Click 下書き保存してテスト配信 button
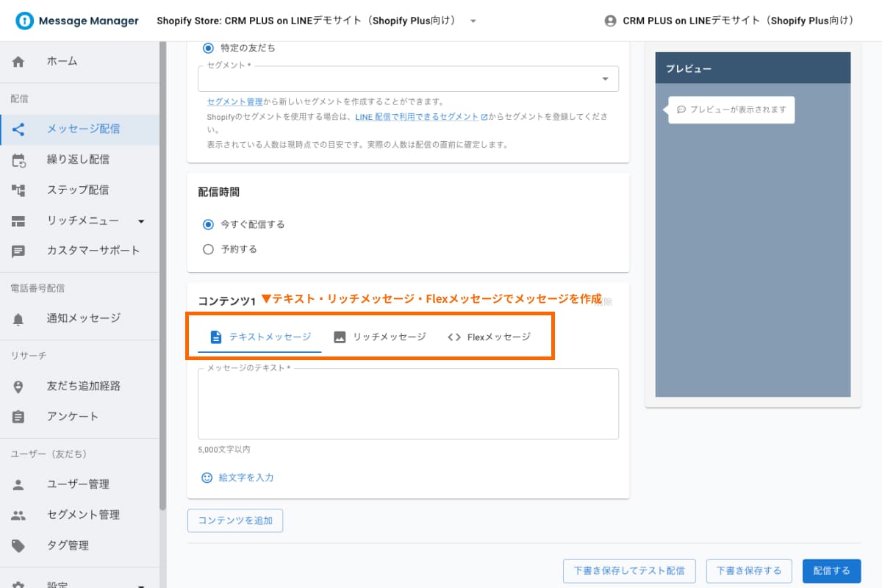This screenshot has width=882, height=588. click(x=629, y=570)
